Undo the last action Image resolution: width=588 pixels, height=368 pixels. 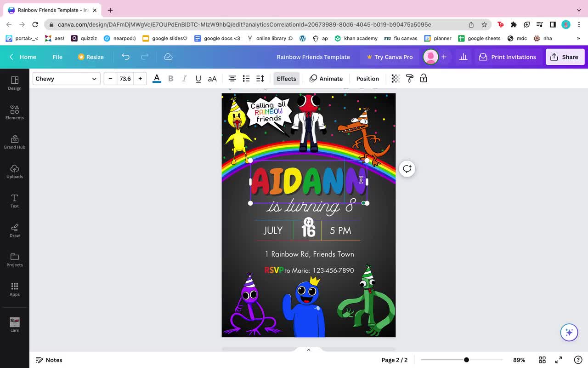(125, 57)
